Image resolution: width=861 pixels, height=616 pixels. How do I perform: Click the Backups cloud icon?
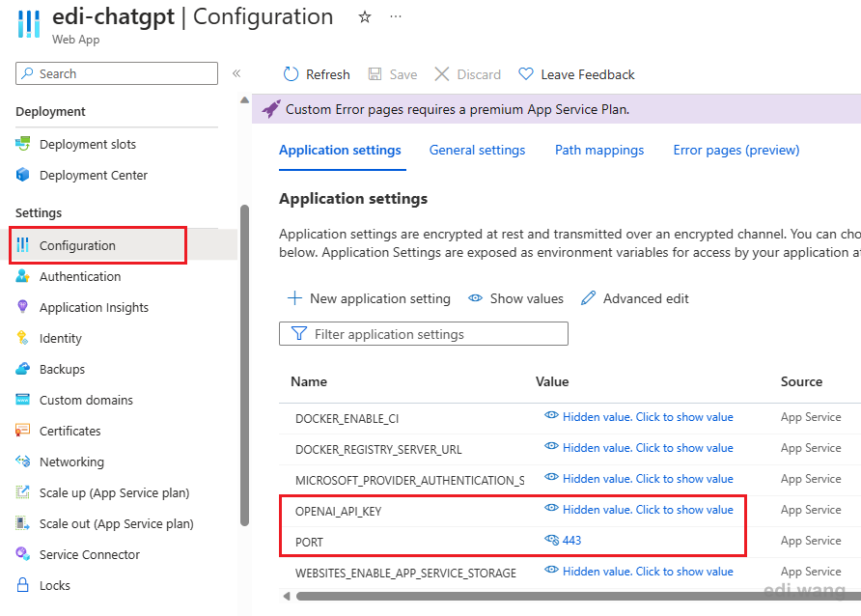[22, 369]
